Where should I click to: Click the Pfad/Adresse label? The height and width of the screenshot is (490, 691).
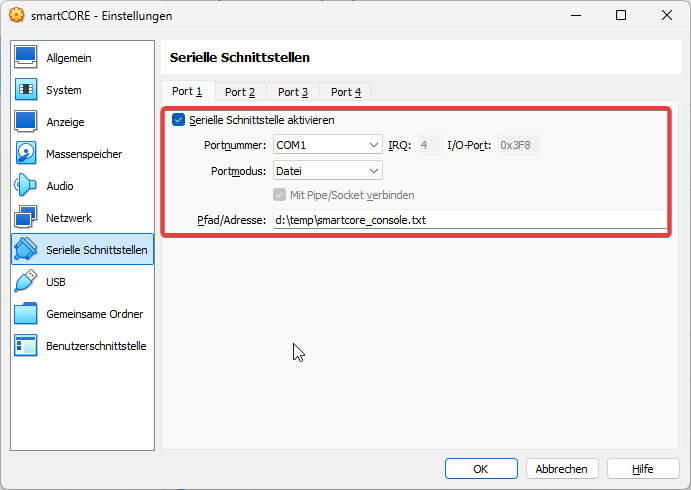232,220
